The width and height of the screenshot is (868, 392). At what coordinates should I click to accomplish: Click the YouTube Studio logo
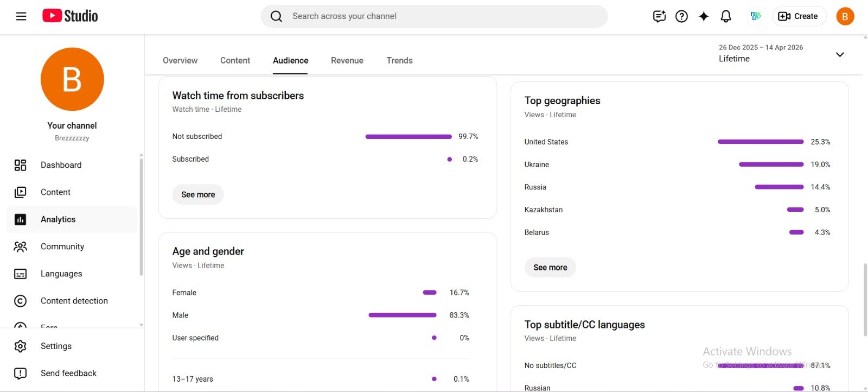click(70, 16)
